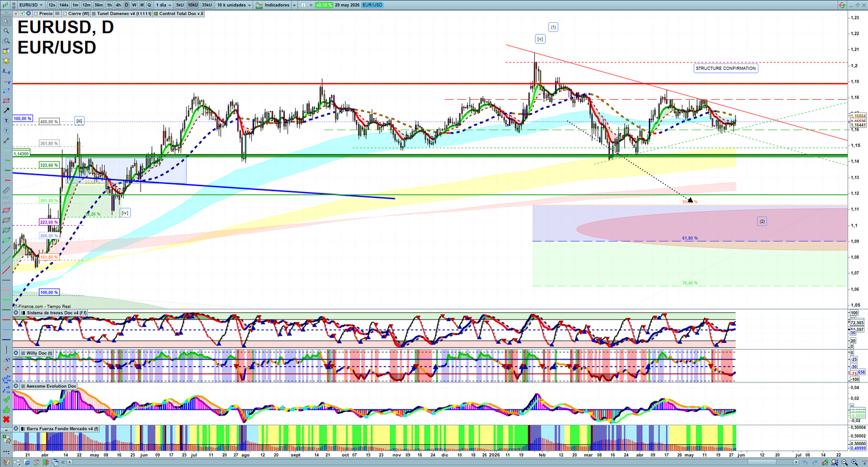Image resolution: width=868 pixels, height=467 pixels.
Task: Click the (2) wave label on chart
Action: pos(762,221)
